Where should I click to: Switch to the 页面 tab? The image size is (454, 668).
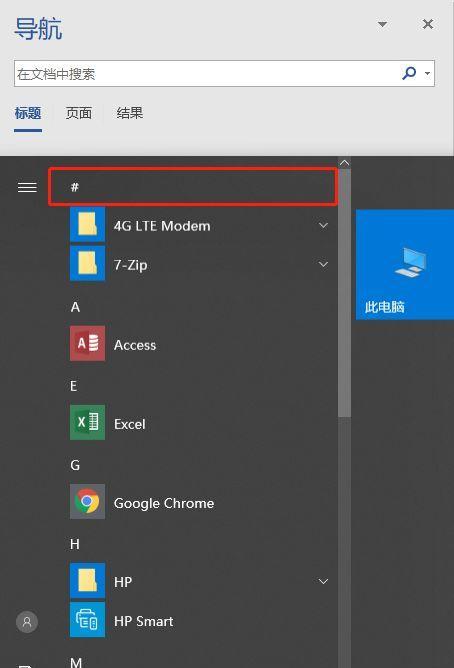tap(79, 113)
